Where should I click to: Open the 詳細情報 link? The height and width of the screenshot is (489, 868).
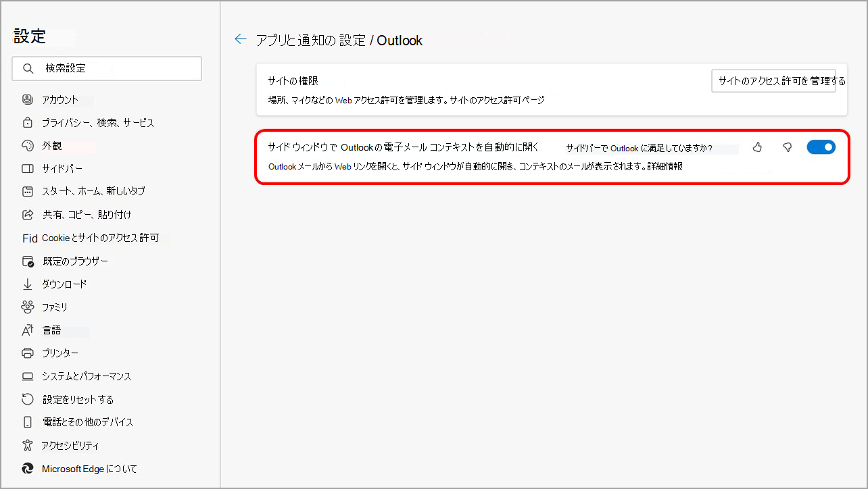click(x=665, y=166)
